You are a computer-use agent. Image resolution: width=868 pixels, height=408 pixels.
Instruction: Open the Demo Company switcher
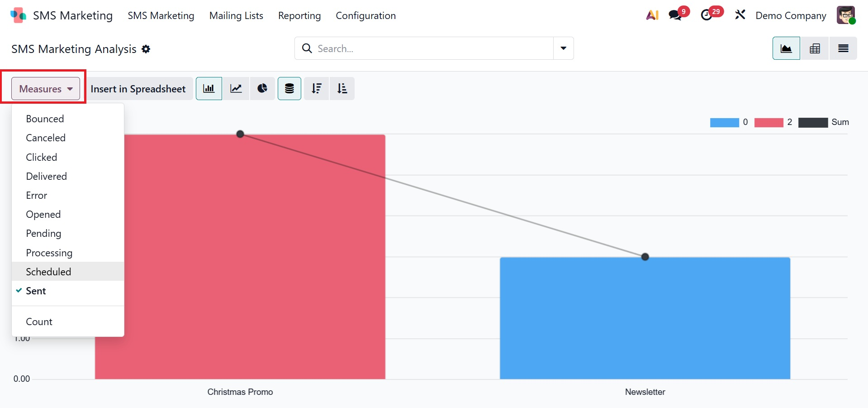(791, 15)
